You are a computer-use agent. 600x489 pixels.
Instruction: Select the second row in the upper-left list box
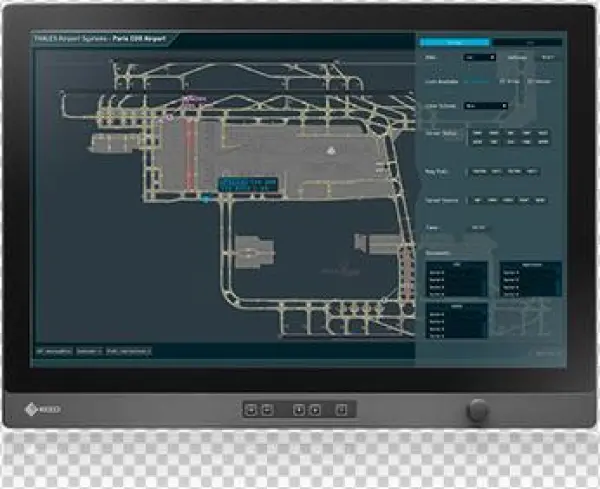click(457, 280)
